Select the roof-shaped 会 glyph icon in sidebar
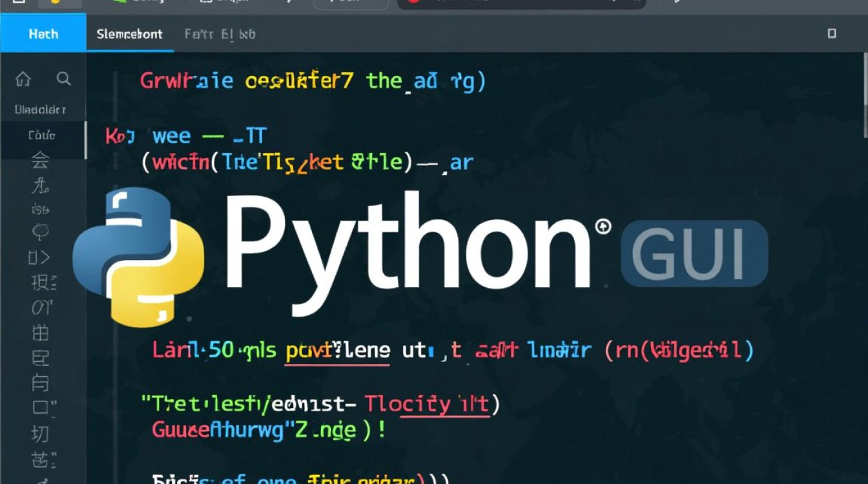This screenshot has width=868, height=484. click(x=40, y=161)
